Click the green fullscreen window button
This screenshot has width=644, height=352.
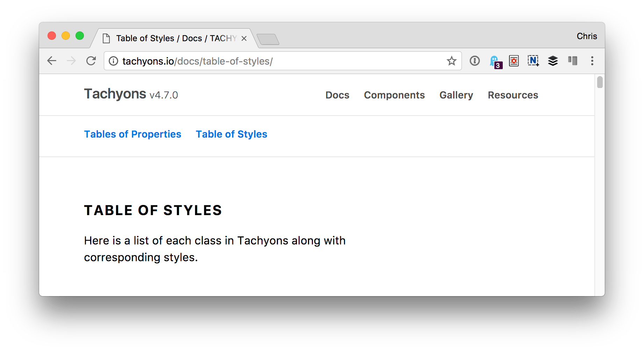[x=80, y=36]
